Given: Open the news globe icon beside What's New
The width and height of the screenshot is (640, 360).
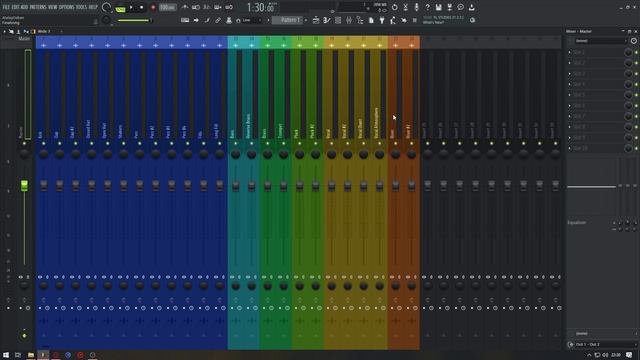Looking at the screenshot, I should click(x=472, y=20).
